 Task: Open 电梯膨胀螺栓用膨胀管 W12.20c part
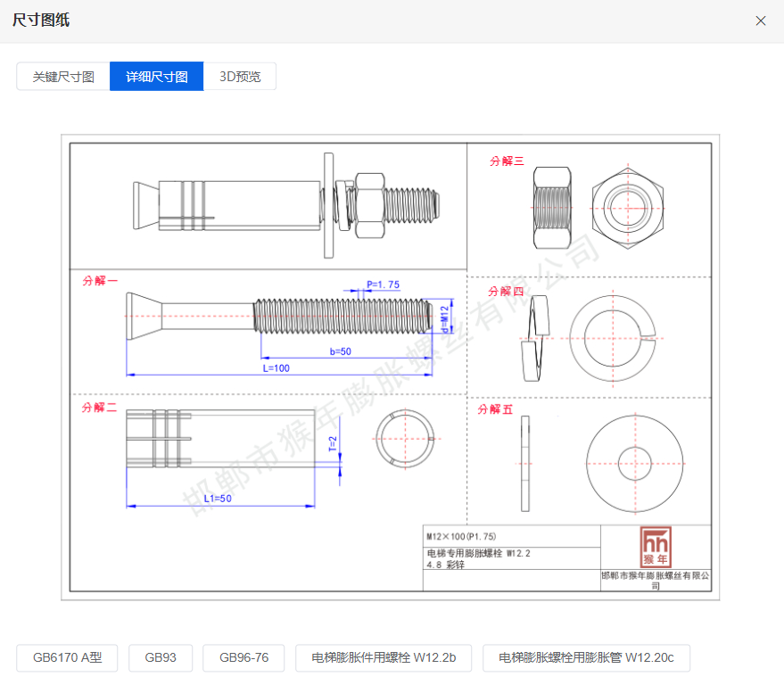pos(586,658)
